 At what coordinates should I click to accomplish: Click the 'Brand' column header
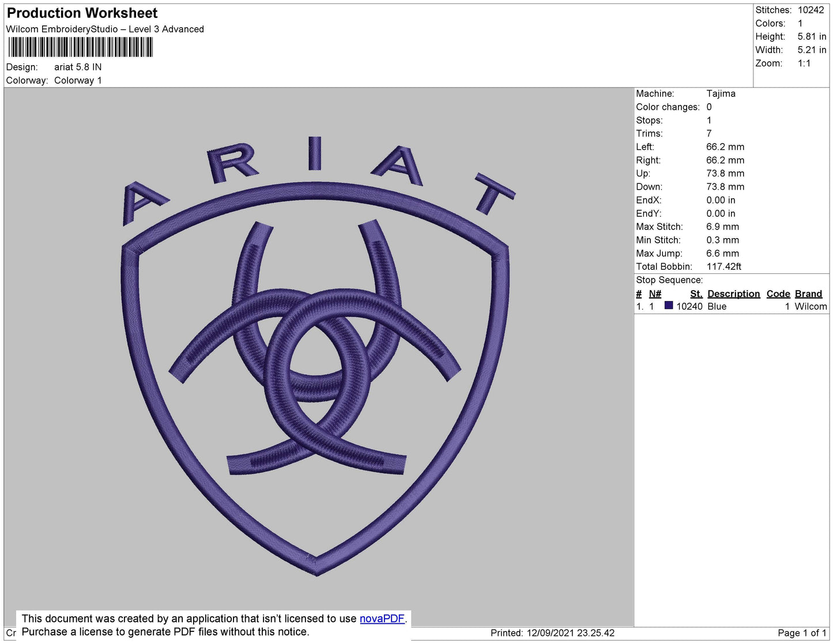808,293
